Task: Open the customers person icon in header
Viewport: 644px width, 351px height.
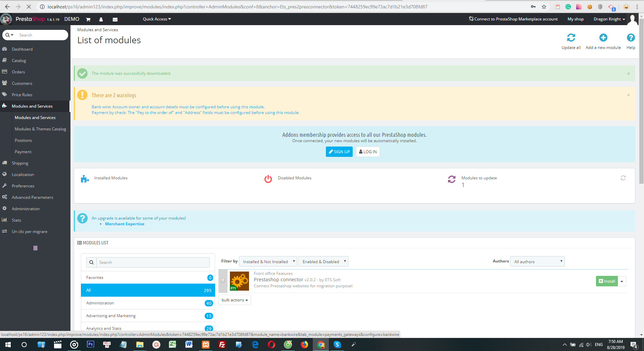Action: click(x=101, y=19)
